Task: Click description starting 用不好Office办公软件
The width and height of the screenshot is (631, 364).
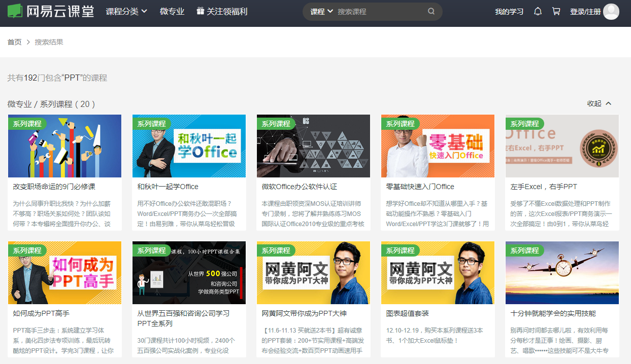Action: point(186,214)
